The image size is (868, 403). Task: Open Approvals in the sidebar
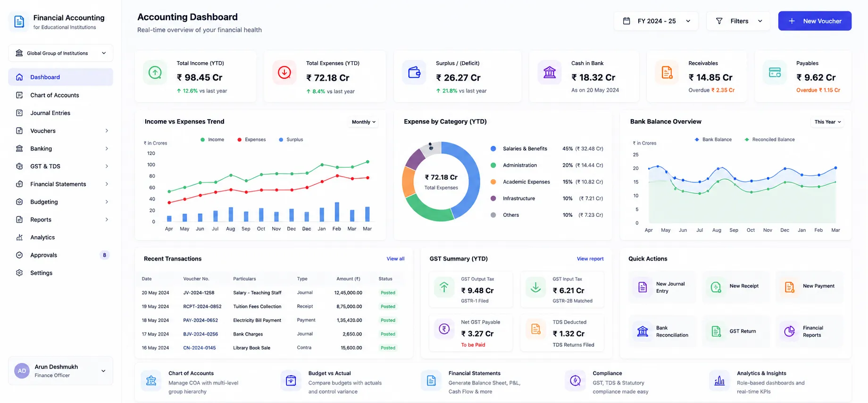[x=60, y=255]
